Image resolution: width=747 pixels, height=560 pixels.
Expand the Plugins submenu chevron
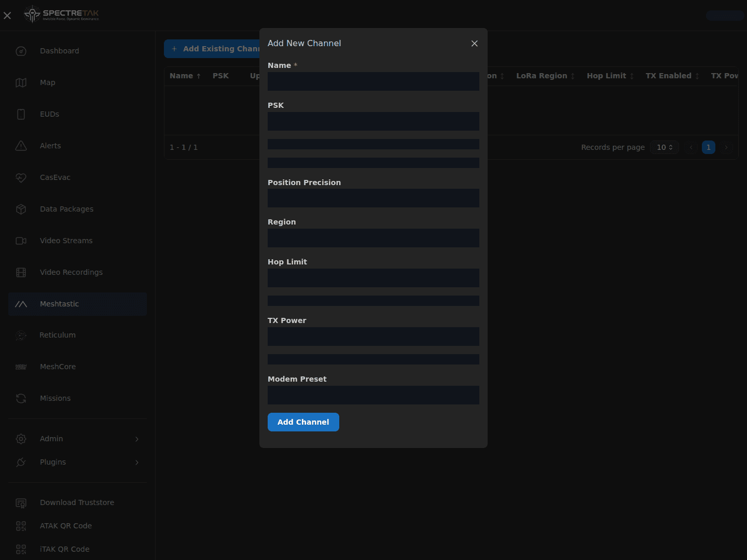pos(137,463)
